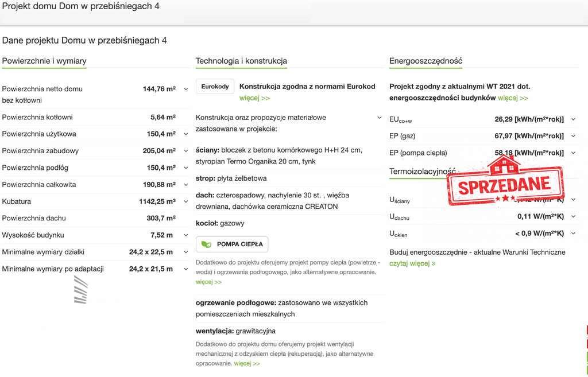Select the Technologia i konstrukcja heading
Image resolution: width=588 pixels, height=377 pixels.
click(241, 61)
